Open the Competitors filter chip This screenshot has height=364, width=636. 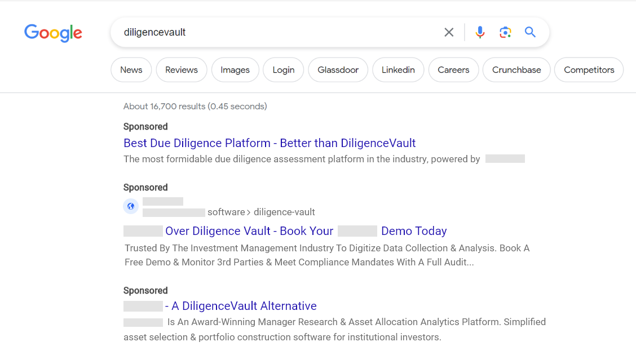click(589, 69)
